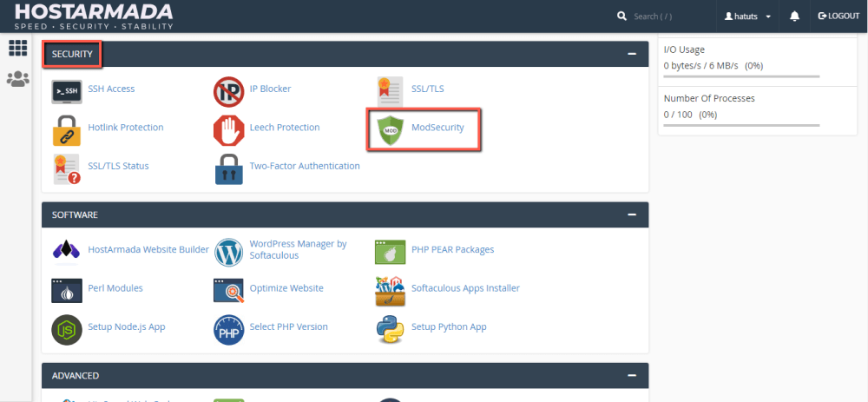Open the Optimize Website link
868x402 pixels.
pyautogui.click(x=286, y=288)
